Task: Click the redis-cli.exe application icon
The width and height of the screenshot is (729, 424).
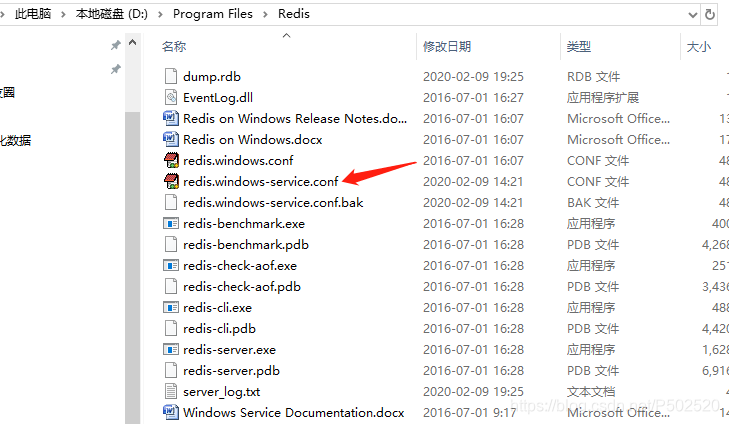Action: 171,307
